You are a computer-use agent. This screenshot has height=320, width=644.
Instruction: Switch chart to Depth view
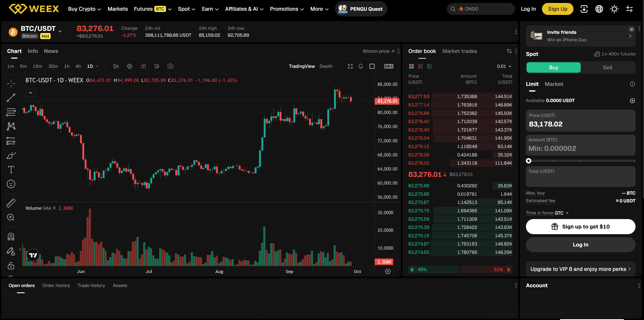[x=326, y=66]
